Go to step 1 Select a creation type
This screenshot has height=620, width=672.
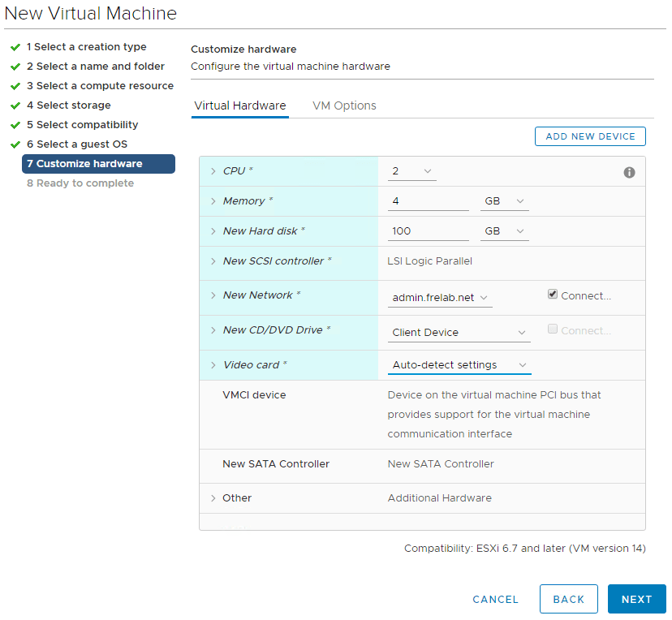point(87,47)
